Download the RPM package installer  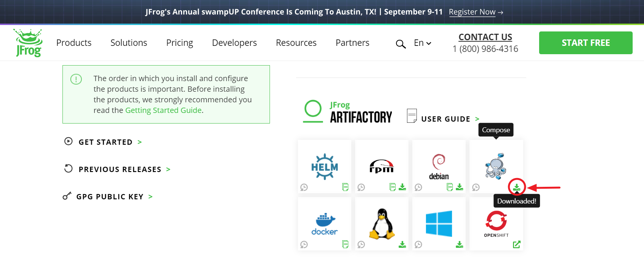(402, 187)
